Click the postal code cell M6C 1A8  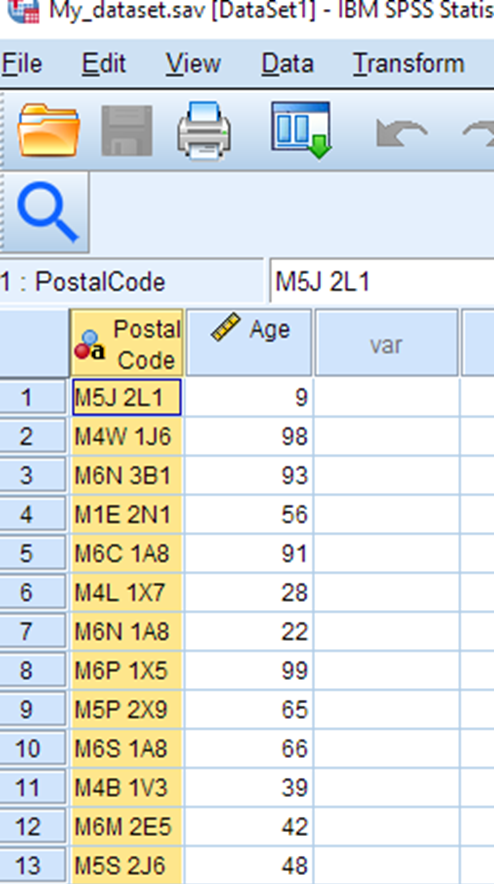click(127, 554)
